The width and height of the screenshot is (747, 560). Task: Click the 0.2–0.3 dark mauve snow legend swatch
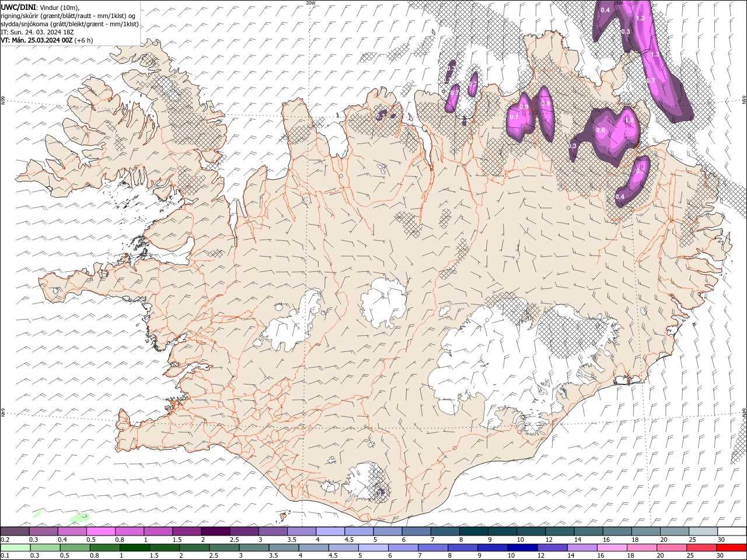[15, 531]
